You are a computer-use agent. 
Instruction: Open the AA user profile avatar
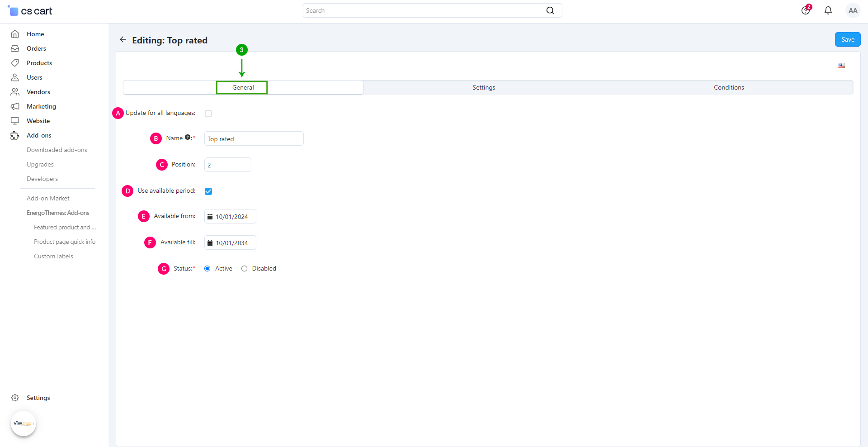[853, 10]
